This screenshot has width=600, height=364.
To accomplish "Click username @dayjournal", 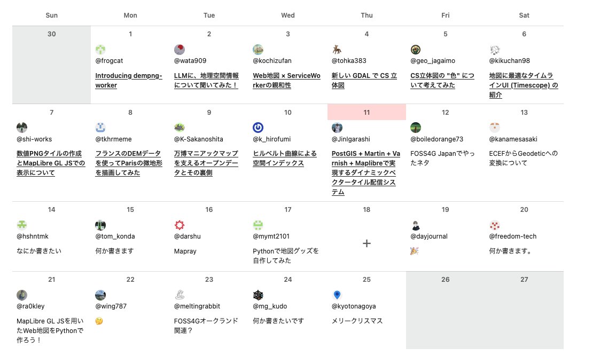I will coord(429,236).
